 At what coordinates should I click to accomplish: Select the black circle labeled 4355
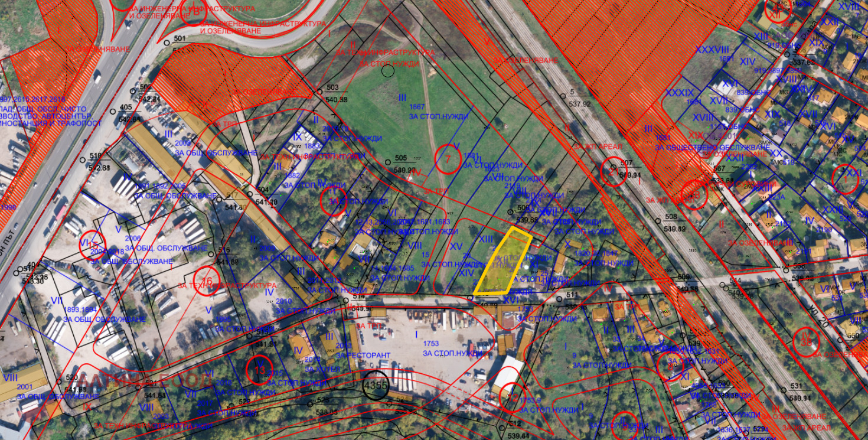click(x=376, y=384)
